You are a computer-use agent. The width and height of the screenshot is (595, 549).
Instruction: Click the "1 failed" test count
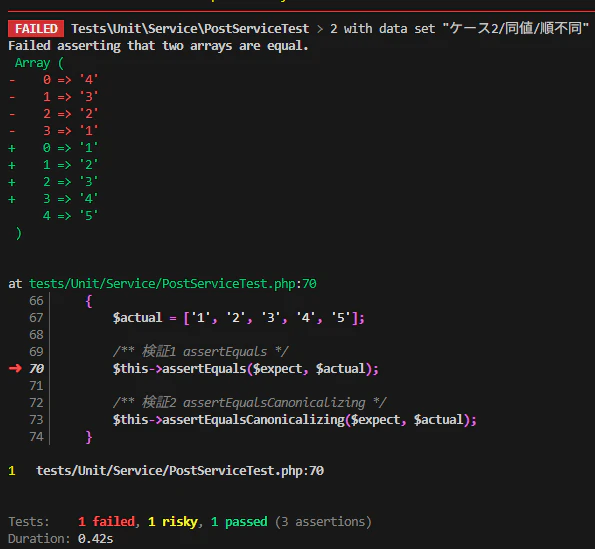click(106, 522)
